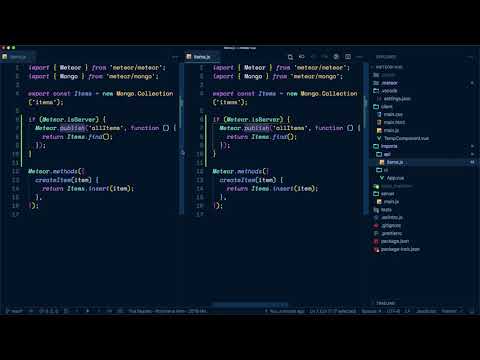Switch to the left editor group's items.js tab
480x360 pixels.
pyautogui.click(x=17, y=57)
